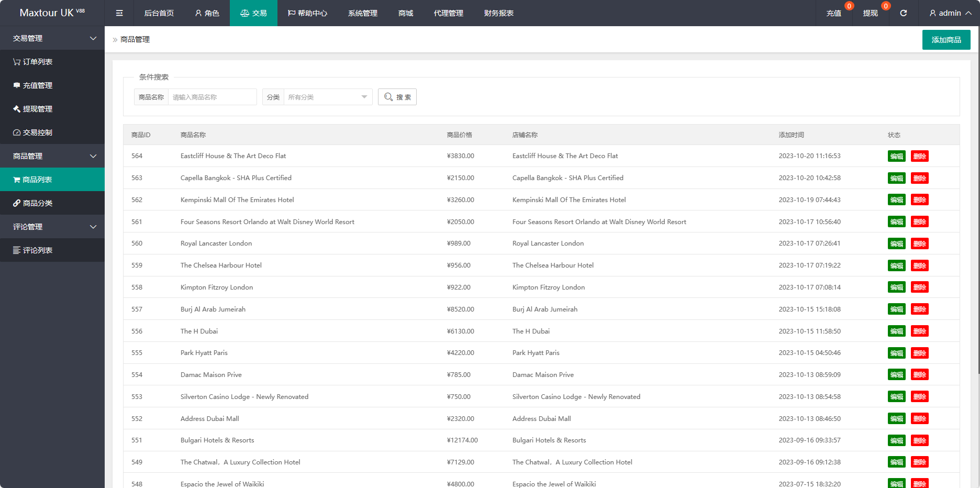This screenshot has height=488, width=980.
Task: Delete product 564 Eastcliff House
Action: click(920, 156)
